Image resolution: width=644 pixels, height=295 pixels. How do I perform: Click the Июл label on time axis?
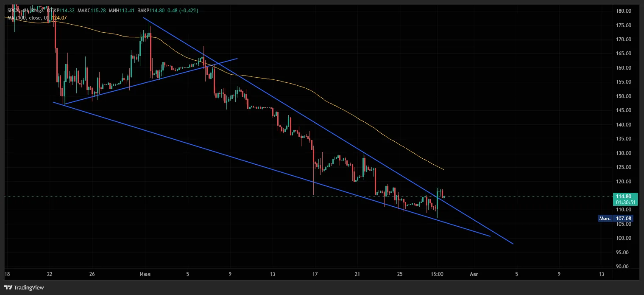[145, 274]
